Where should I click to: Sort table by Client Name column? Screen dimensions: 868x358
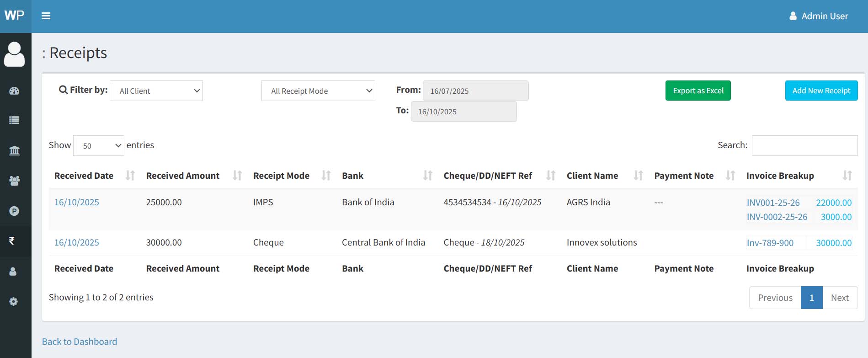point(592,176)
